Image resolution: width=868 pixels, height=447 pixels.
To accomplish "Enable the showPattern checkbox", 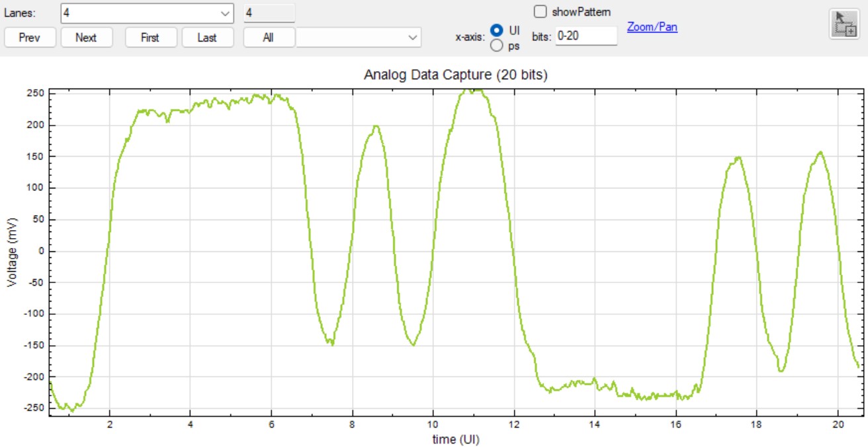I will point(541,12).
